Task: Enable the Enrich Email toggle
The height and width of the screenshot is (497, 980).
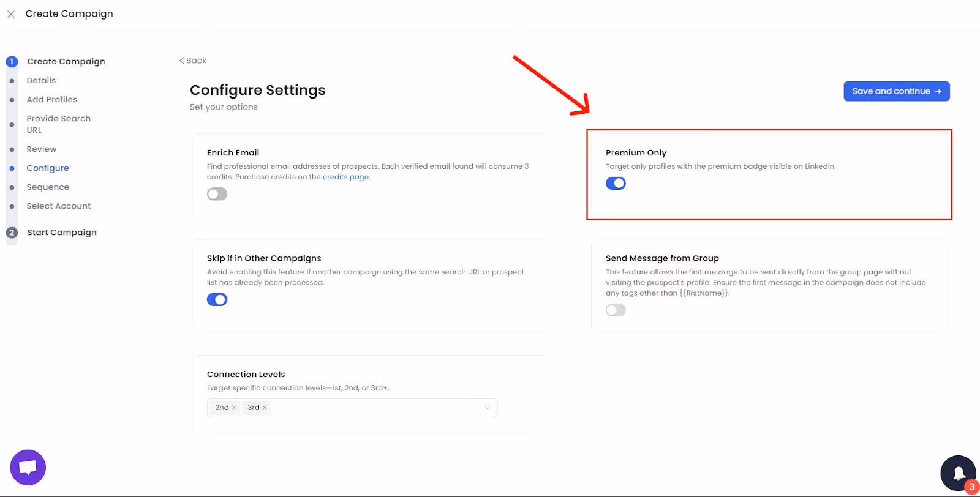Action: tap(217, 193)
